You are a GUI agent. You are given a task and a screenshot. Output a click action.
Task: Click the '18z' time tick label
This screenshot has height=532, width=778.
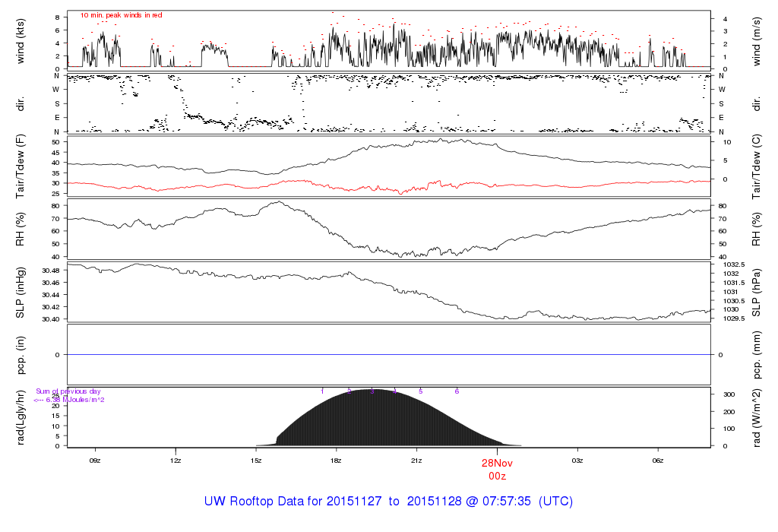tap(337, 461)
